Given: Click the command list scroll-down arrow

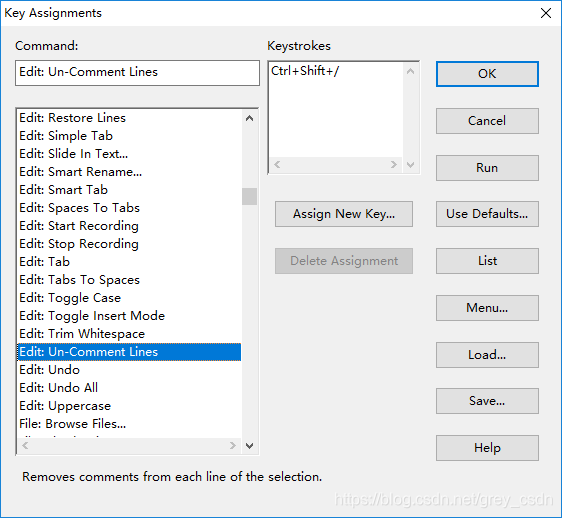Looking at the screenshot, I should click(249, 446).
